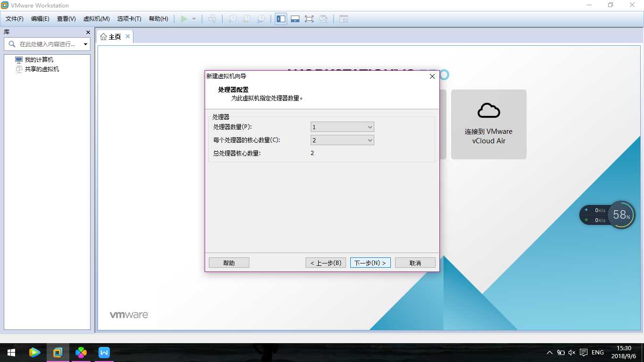Toggle the library sidebar view icon
This screenshot has width=644, height=362.
coord(281,19)
